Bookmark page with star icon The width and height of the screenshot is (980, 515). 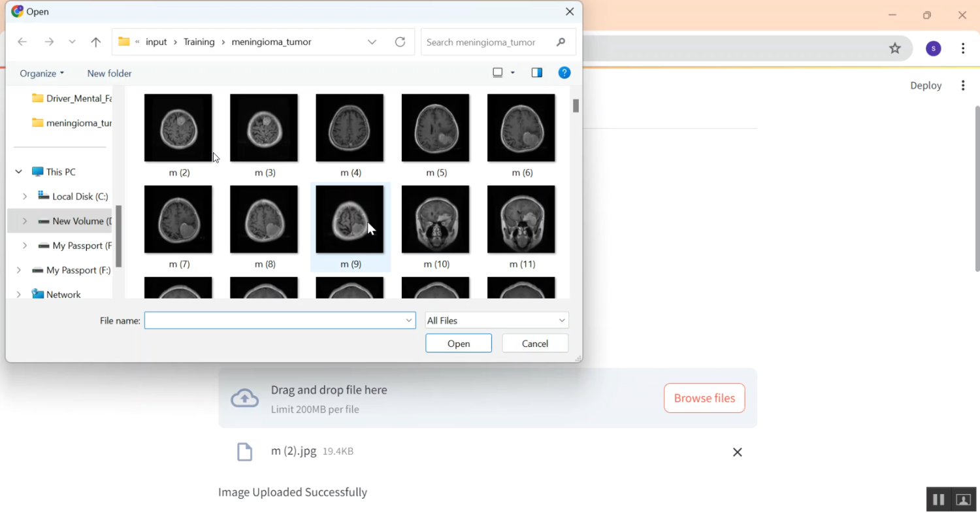click(895, 48)
